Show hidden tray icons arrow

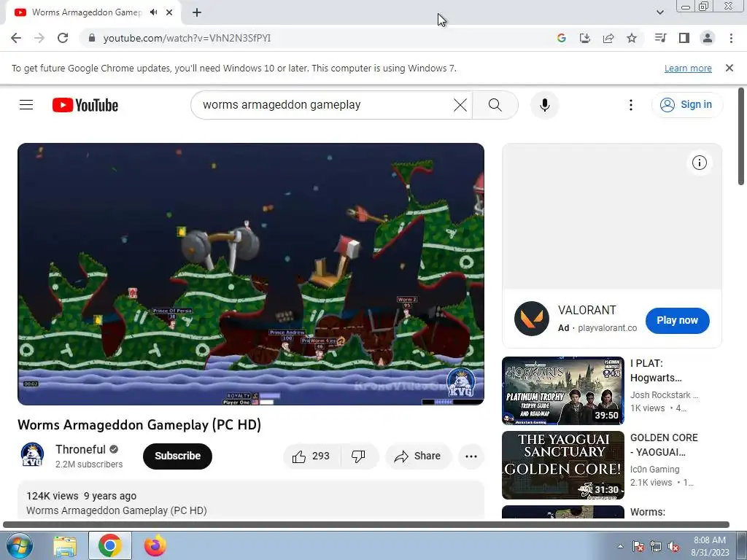point(620,546)
